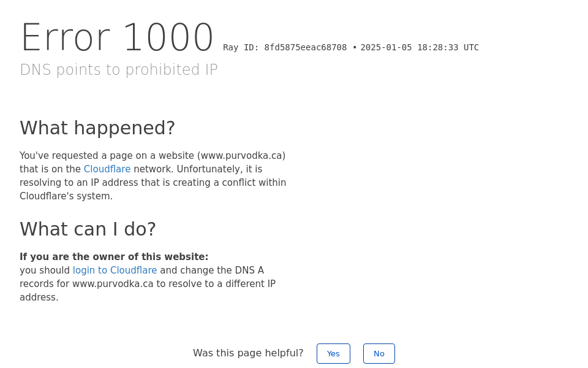Click the "DNS points to prohibited IP" subtitle

(119, 70)
